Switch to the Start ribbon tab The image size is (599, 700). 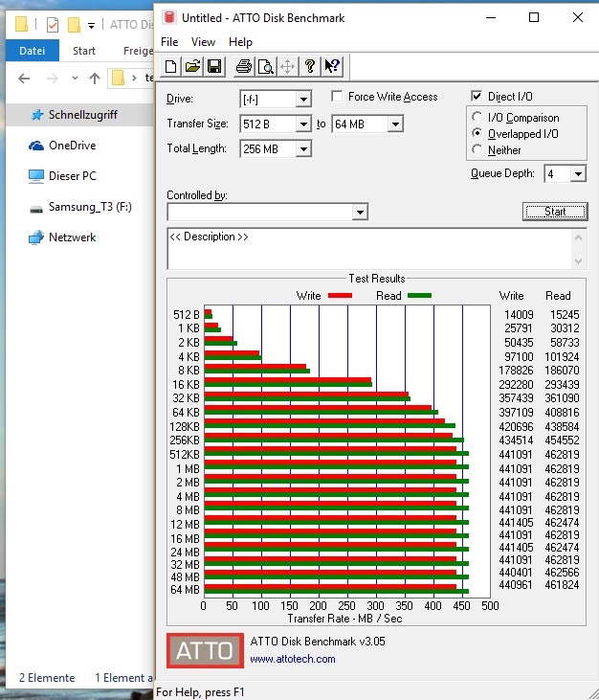(84, 51)
